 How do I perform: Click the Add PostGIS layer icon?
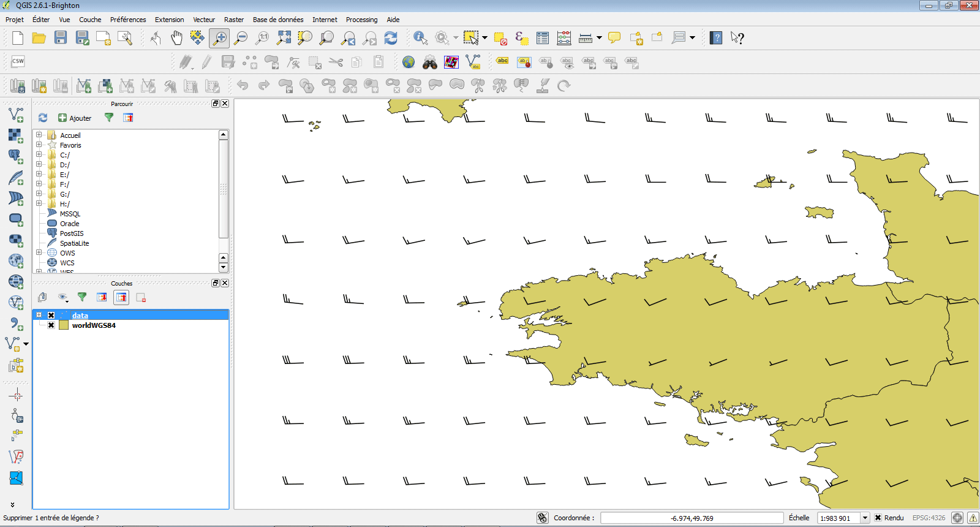tap(15, 156)
